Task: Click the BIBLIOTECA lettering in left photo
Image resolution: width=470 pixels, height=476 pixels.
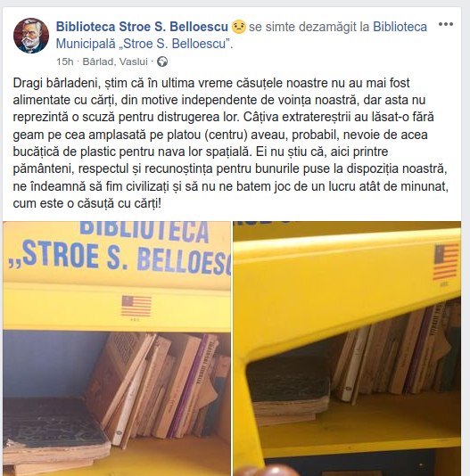Action: pos(144,231)
